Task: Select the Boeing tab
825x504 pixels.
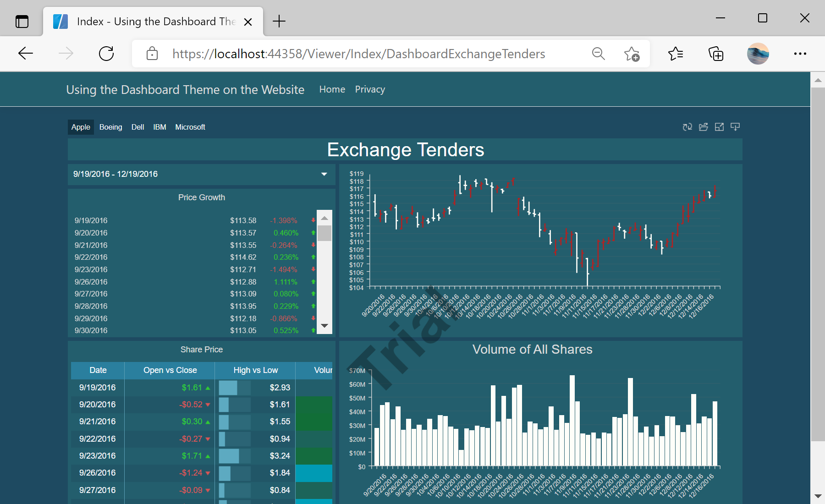Action: pos(110,127)
